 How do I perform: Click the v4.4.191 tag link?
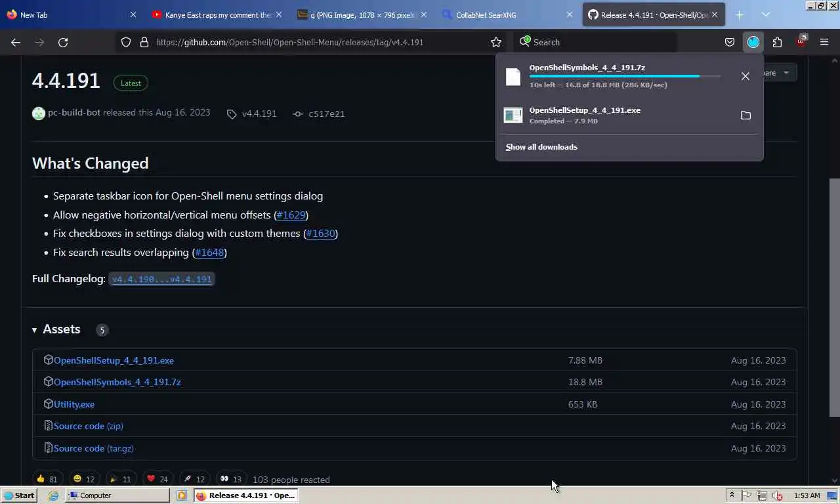259,114
